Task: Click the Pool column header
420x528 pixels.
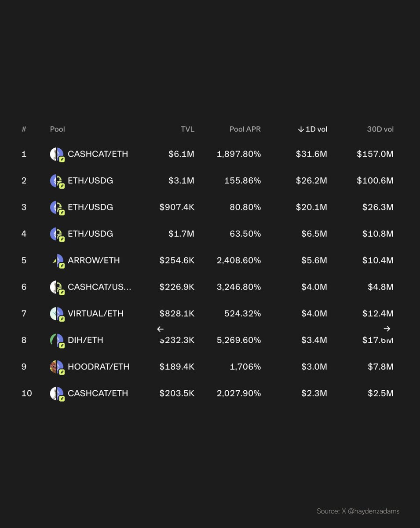Action: click(x=58, y=129)
